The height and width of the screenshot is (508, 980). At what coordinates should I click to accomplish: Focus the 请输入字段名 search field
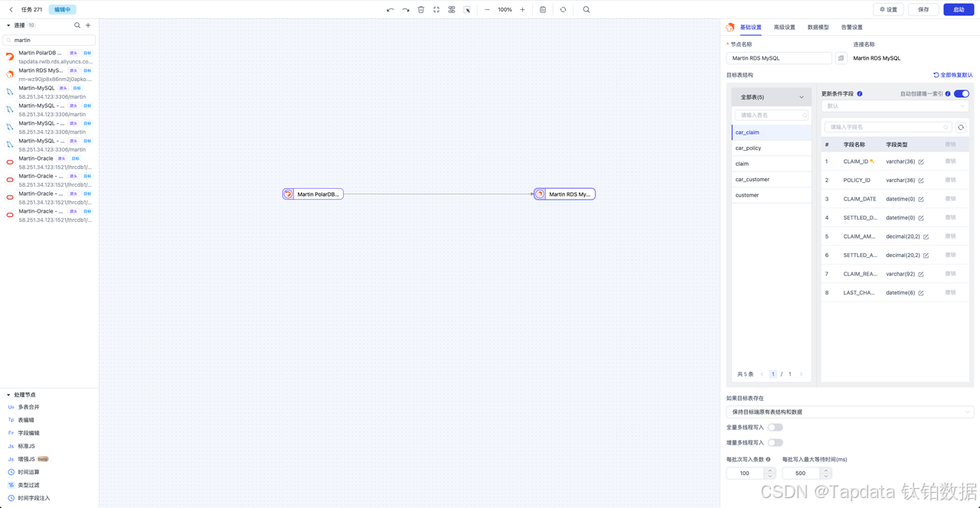coord(888,127)
